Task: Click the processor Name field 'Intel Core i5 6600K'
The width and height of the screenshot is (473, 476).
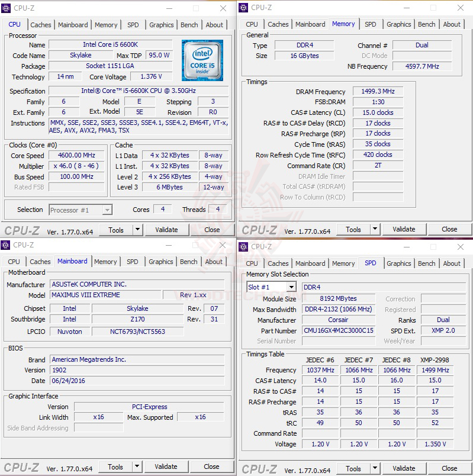Action: click(111, 44)
